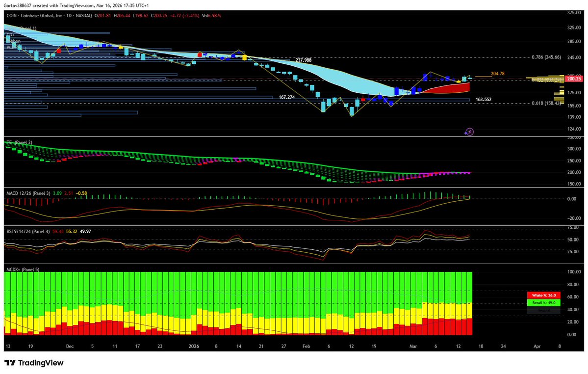
Task: Click the 23 date label on time axis
Action: coord(160,346)
